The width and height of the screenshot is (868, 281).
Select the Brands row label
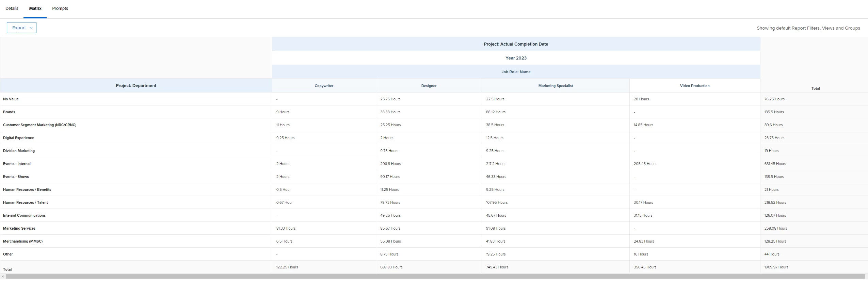click(9, 112)
